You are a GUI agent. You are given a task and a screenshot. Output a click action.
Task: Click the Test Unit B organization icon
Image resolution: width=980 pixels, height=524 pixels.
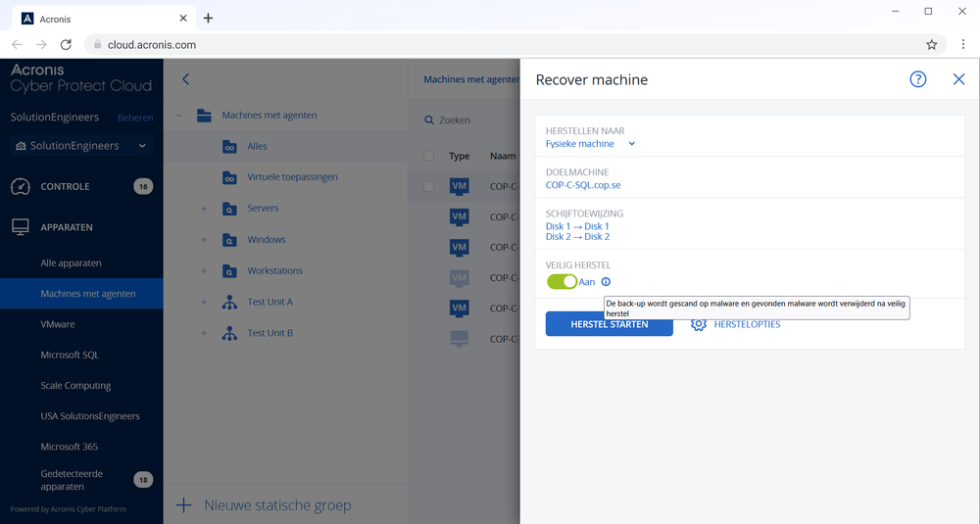(229, 334)
